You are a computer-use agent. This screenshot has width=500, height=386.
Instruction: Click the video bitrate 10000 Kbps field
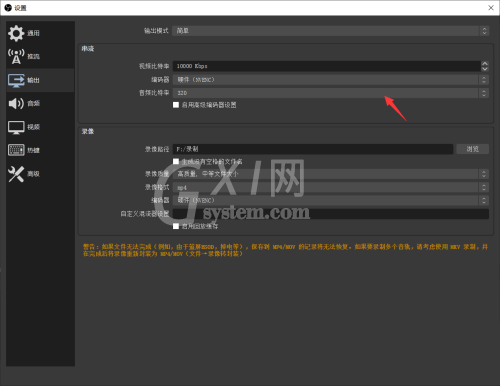326,66
